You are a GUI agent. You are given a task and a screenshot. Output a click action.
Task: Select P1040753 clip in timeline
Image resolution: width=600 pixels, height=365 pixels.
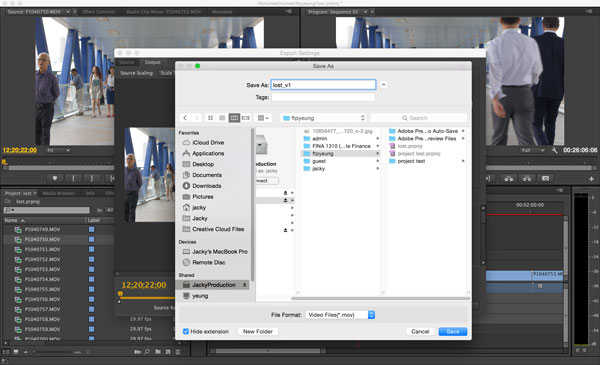point(548,275)
